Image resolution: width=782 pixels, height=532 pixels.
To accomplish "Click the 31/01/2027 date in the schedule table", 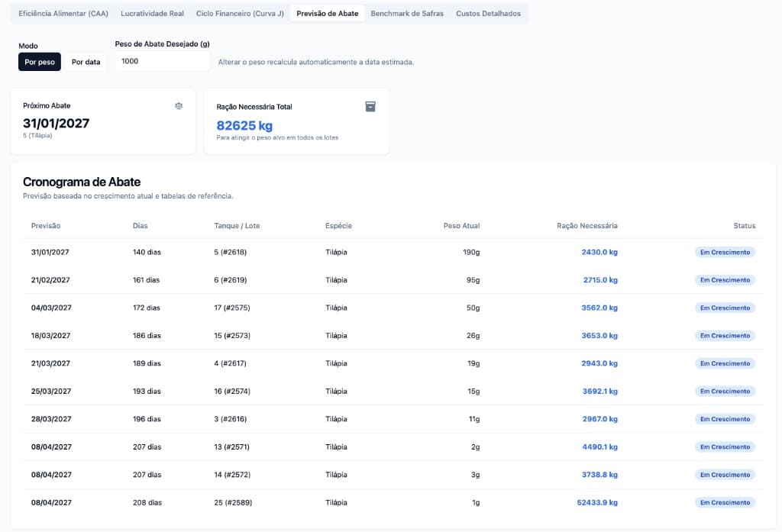I will (x=50, y=253).
